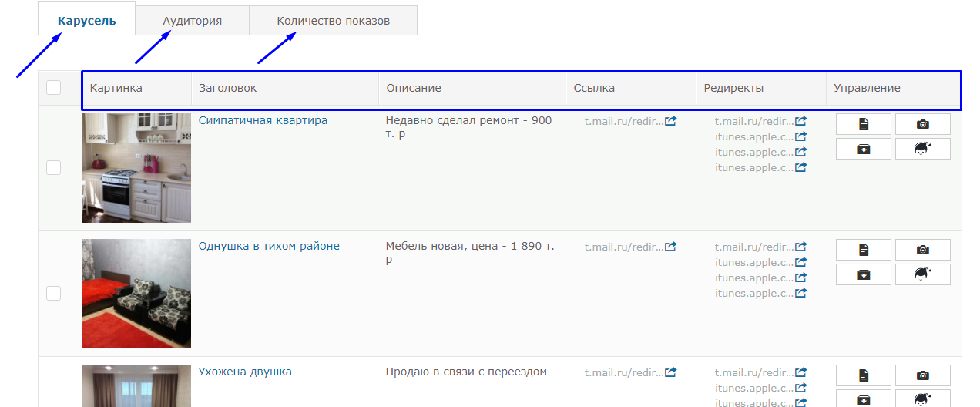Screen dimensions: 980x407
Task: Click t.mail.ru link in Ссылка for Ухожена двушка
Action: [x=624, y=372]
